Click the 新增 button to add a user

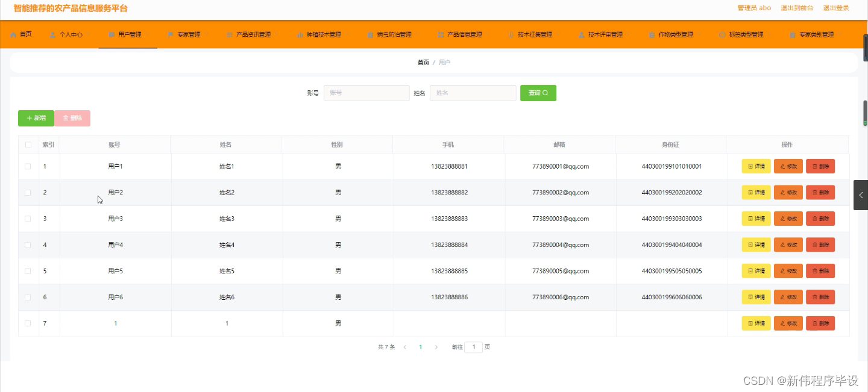[x=36, y=118]
